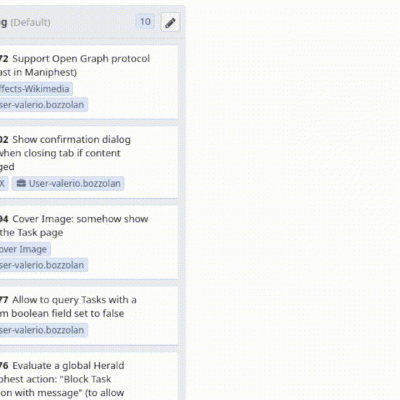Click the task count badge showing 10
400x400 pixels.
tap(145, 22)
